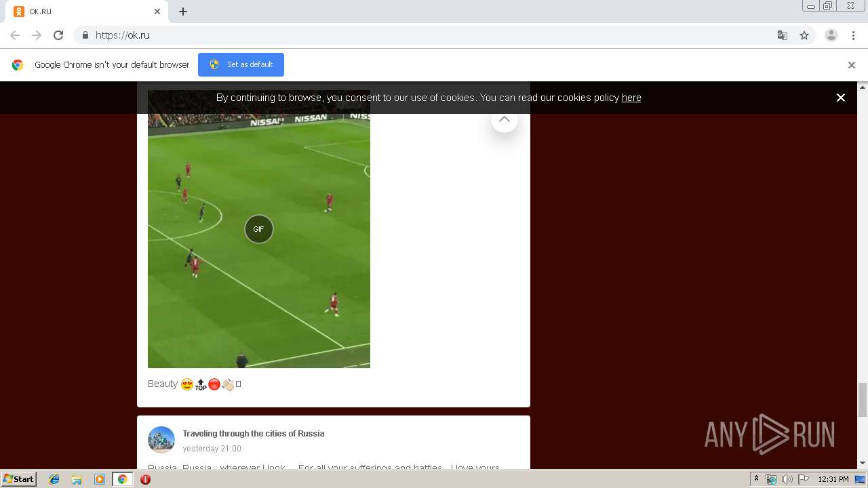Open a new tab with the plus button
The width and height of the screenshot is (868, 488).
click(183, 12)
